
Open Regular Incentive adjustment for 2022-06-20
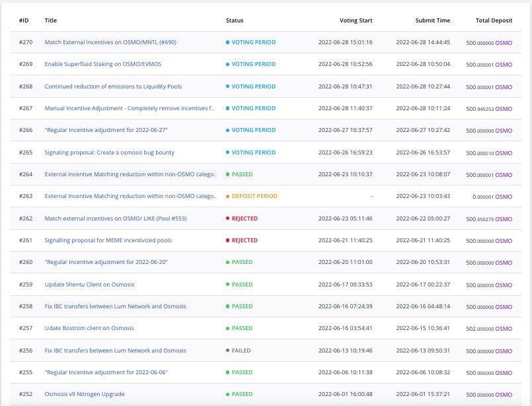[x=106, y=262]
